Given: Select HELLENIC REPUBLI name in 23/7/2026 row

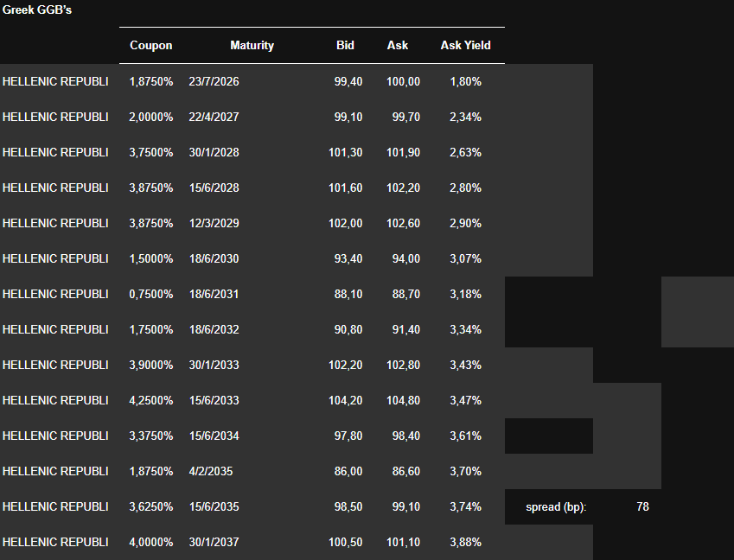Looking at the screenshot, I should 55,81.
